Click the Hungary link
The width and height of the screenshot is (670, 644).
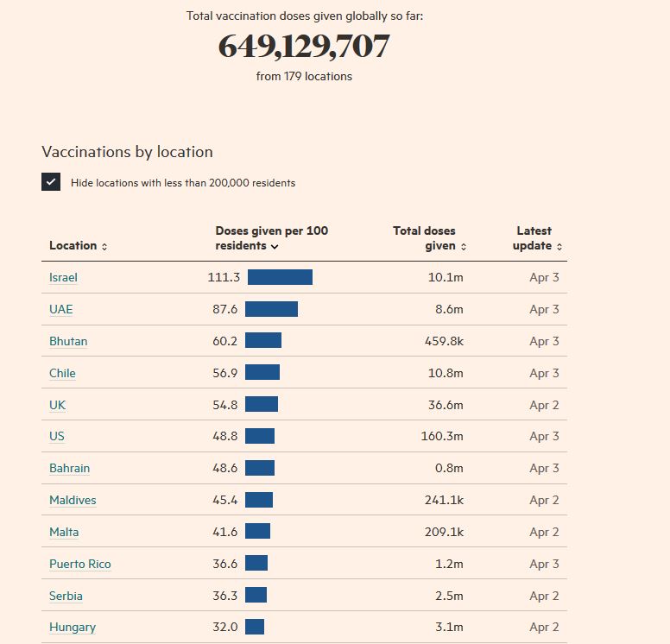72,627
